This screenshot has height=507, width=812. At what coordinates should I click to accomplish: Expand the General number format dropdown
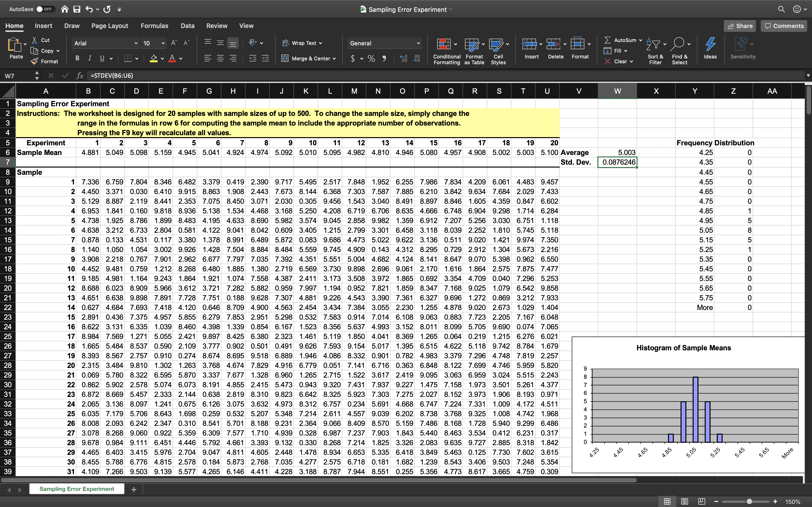point(418,43)
